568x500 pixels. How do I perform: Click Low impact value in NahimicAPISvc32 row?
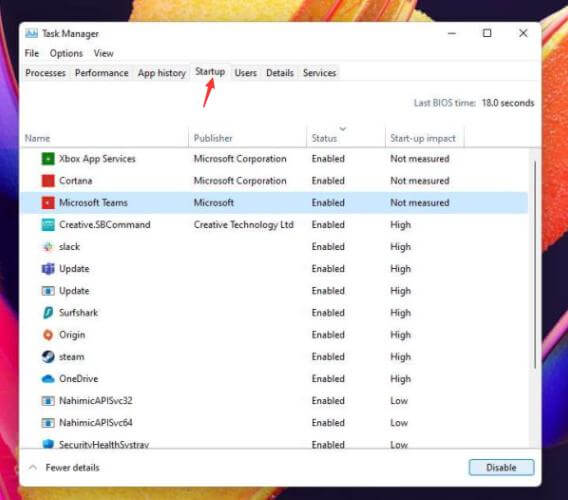click(399, 401)
